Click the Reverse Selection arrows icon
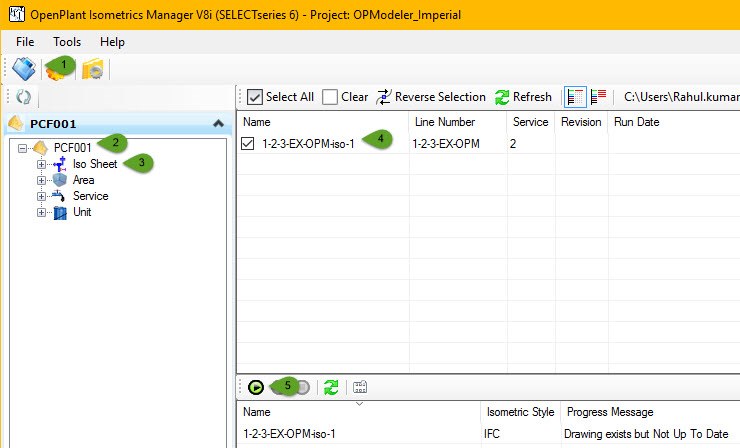This screenshot has height=448, width=740. tap(384, 97)
